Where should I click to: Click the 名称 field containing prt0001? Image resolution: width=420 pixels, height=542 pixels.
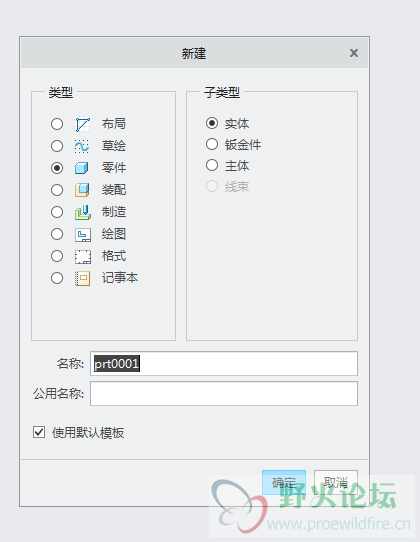click(x=224, y=364)
